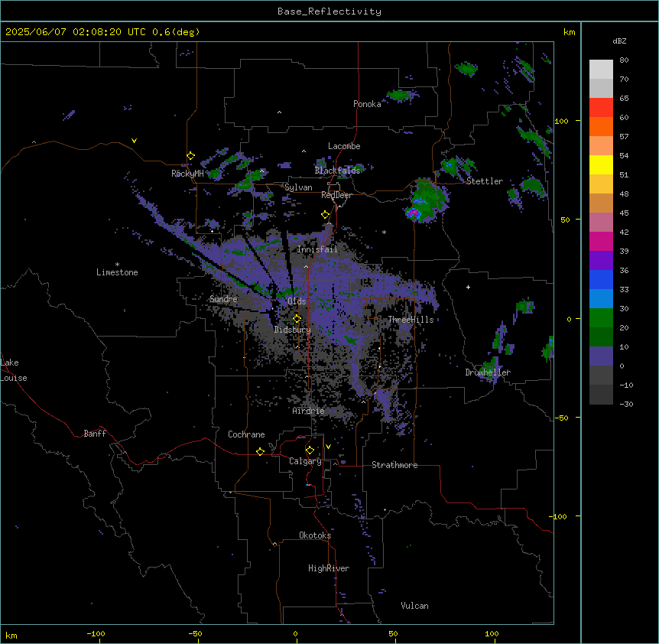The image size is (659, 644).
Task: Click the yellow V marker northeast of Calgary
Action: 328,447
